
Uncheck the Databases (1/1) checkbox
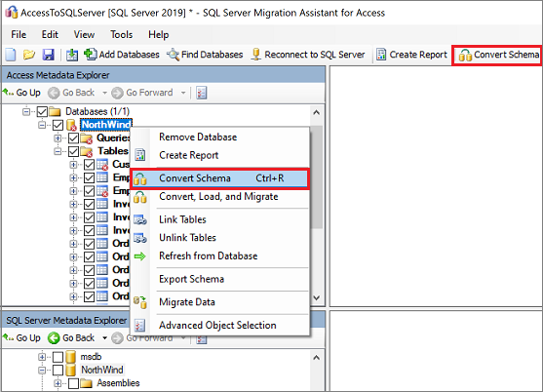42,111
